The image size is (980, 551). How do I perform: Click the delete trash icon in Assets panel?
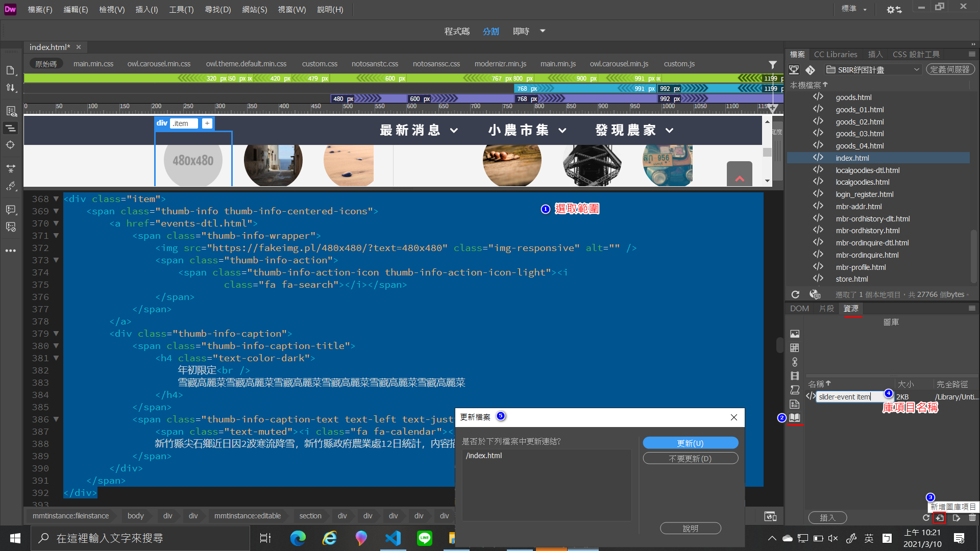tap(972, 518)
